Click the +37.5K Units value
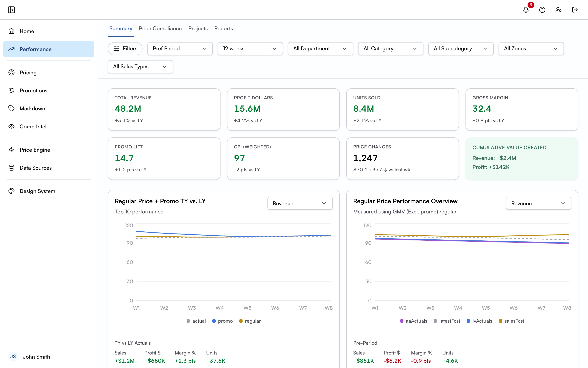Image resolution: width=588 pixels, height=368 pixels. click(x=216, y=361)
